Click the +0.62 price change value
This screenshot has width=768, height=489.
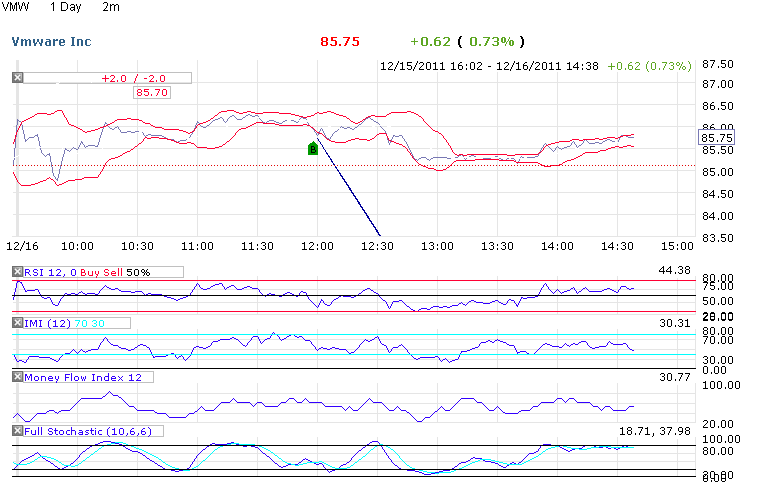coord(430,42)
